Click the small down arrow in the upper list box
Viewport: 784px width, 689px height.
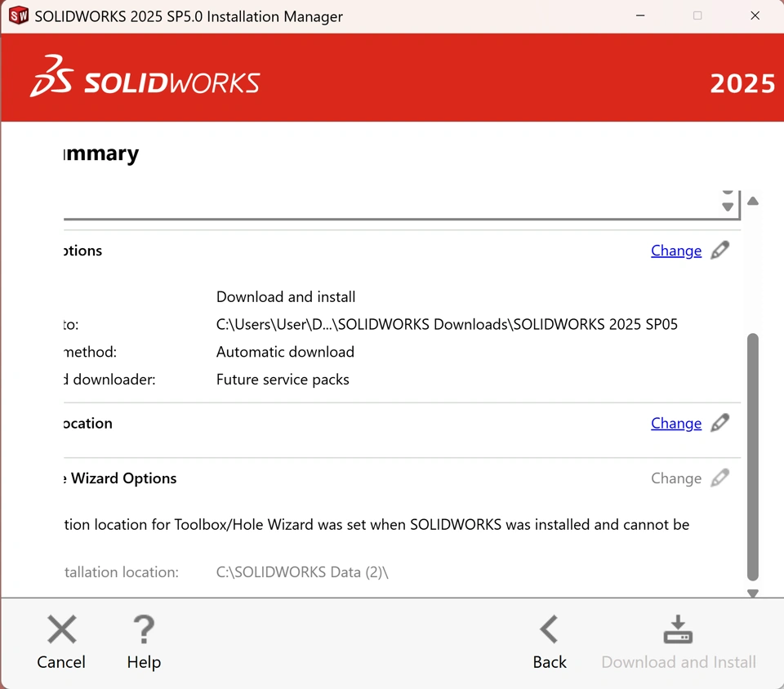point(728,207)
